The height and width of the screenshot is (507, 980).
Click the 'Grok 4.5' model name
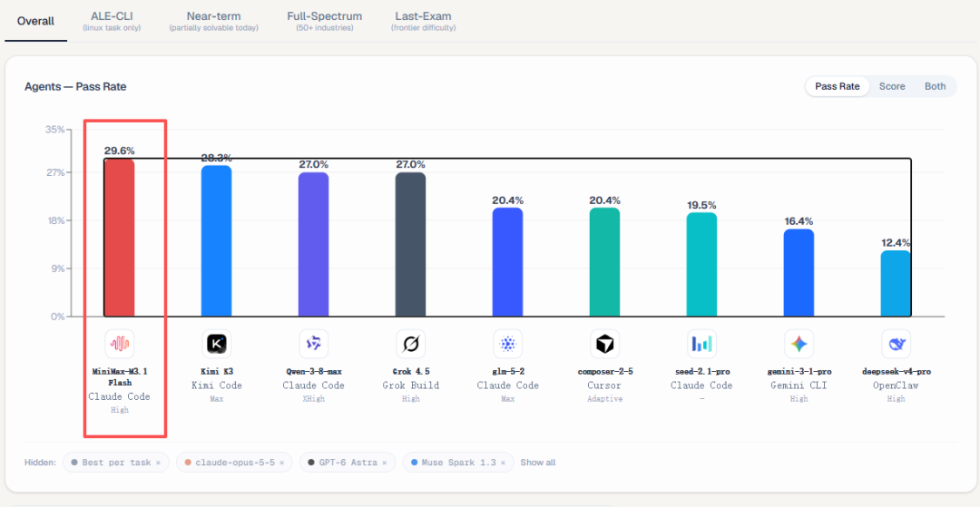tap(411, 372)
